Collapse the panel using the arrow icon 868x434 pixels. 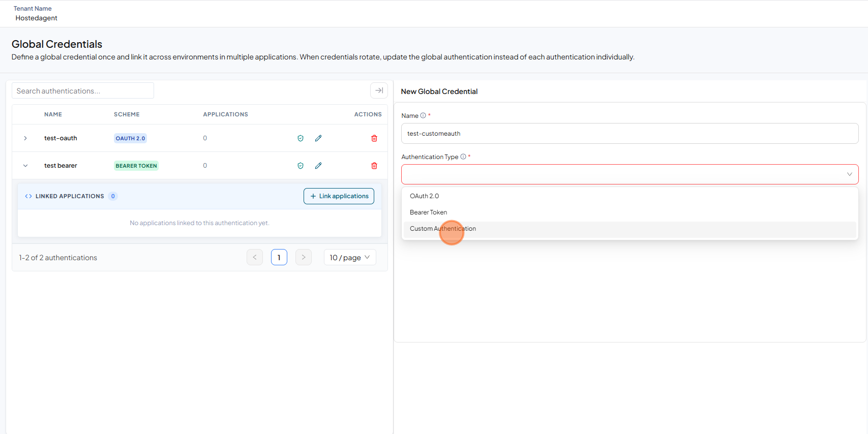[379, 90]
